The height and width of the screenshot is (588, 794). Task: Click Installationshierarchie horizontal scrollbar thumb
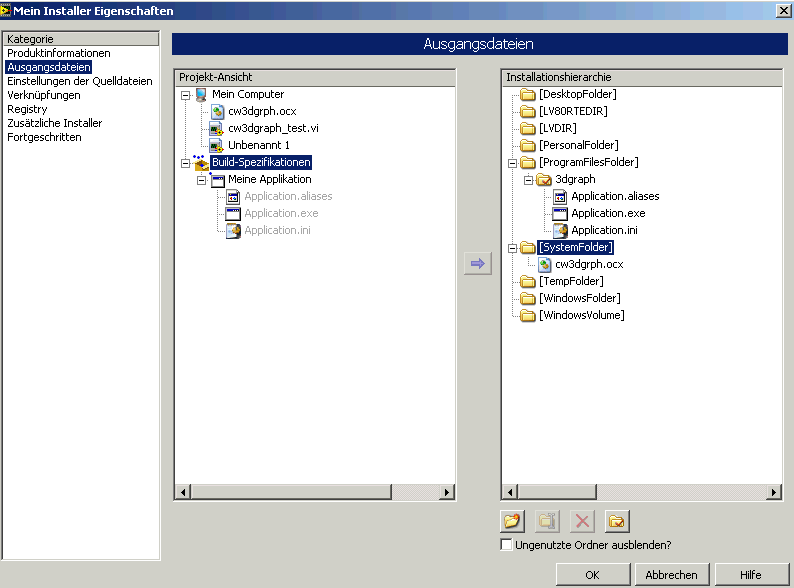(x=558, y=492)
